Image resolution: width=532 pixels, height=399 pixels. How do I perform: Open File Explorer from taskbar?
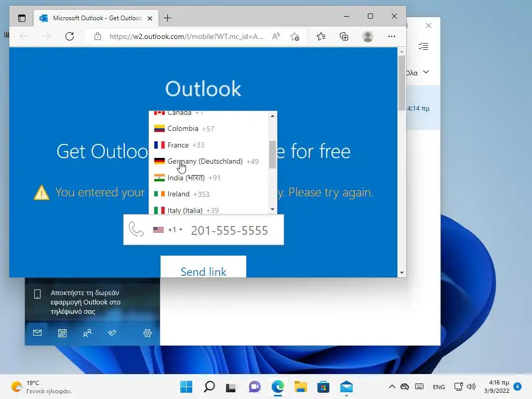(x=301, y=387)
